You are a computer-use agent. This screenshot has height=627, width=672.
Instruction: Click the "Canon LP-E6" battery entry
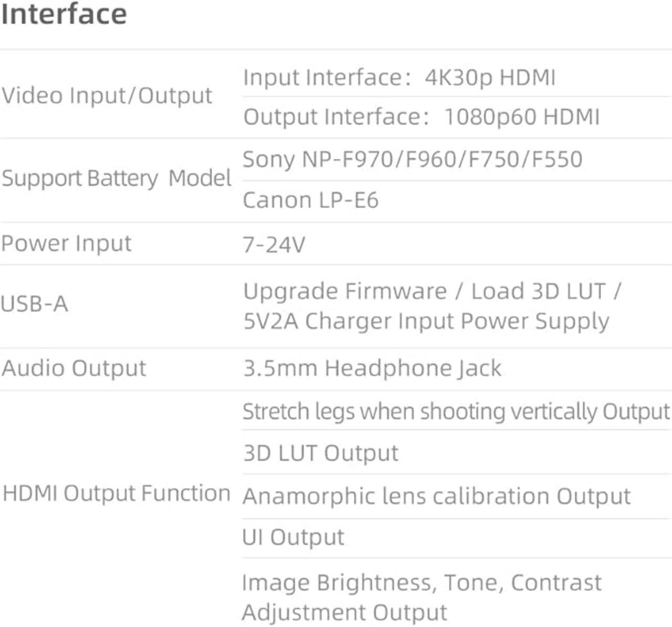[x=310, y=200]
